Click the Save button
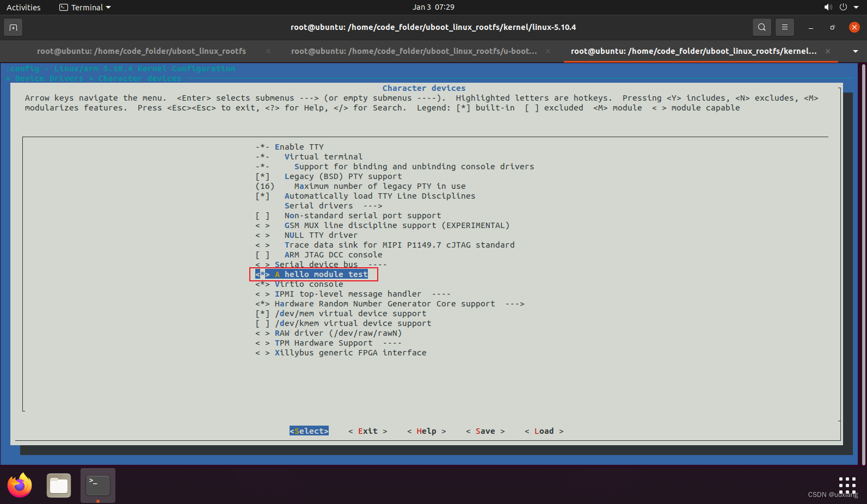 point(485,431)
